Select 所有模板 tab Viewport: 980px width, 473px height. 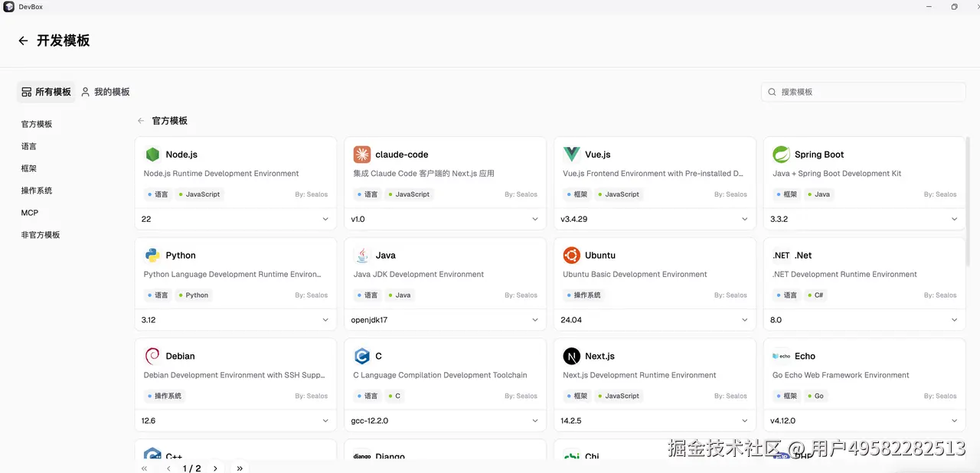46,92
